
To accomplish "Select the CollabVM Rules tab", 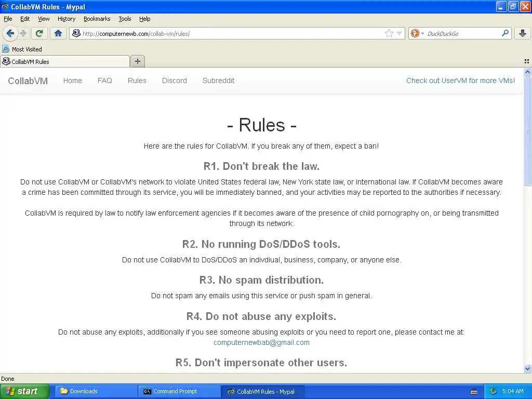I will [65, 61].
